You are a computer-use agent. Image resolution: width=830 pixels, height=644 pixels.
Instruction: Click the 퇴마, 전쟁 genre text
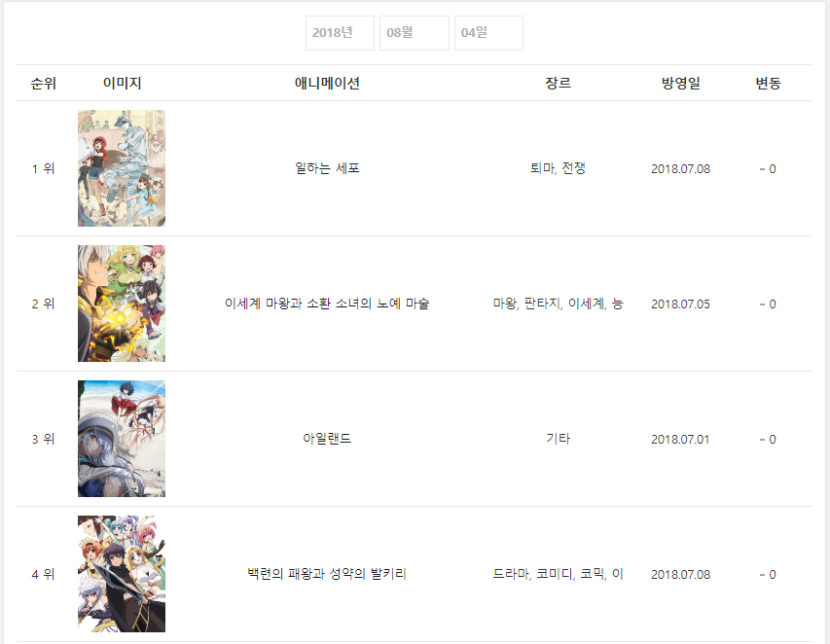coord(558,168)
